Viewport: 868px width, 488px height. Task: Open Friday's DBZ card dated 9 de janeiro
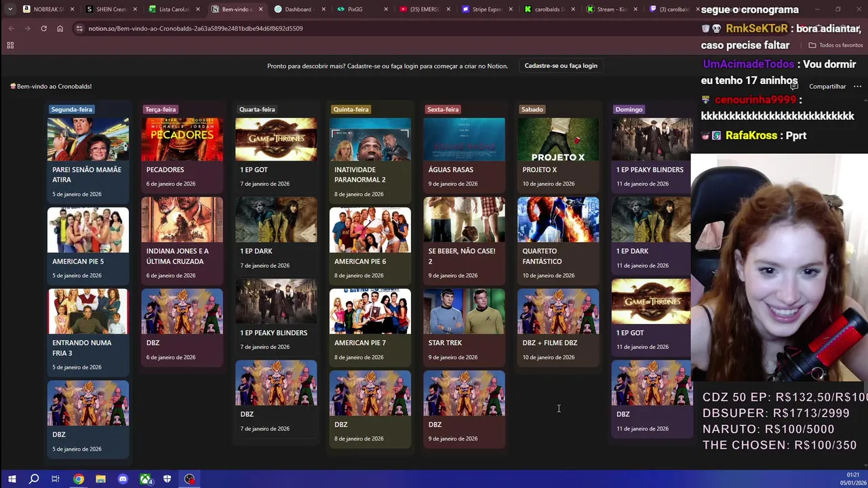point(464,409)
